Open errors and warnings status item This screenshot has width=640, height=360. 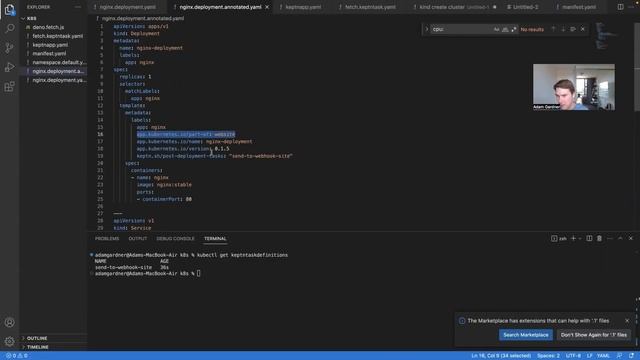tap(17, 356)
